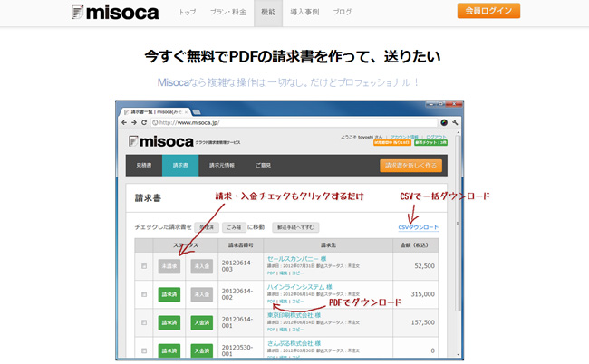Open the 請求元情報 tab
589x364 pixels.
[222, 166]
